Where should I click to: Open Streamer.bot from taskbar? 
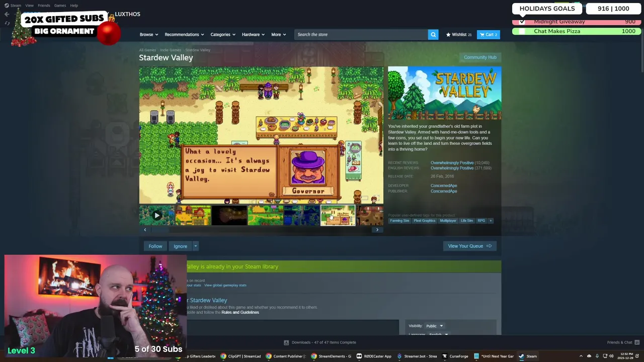[417, 356]
